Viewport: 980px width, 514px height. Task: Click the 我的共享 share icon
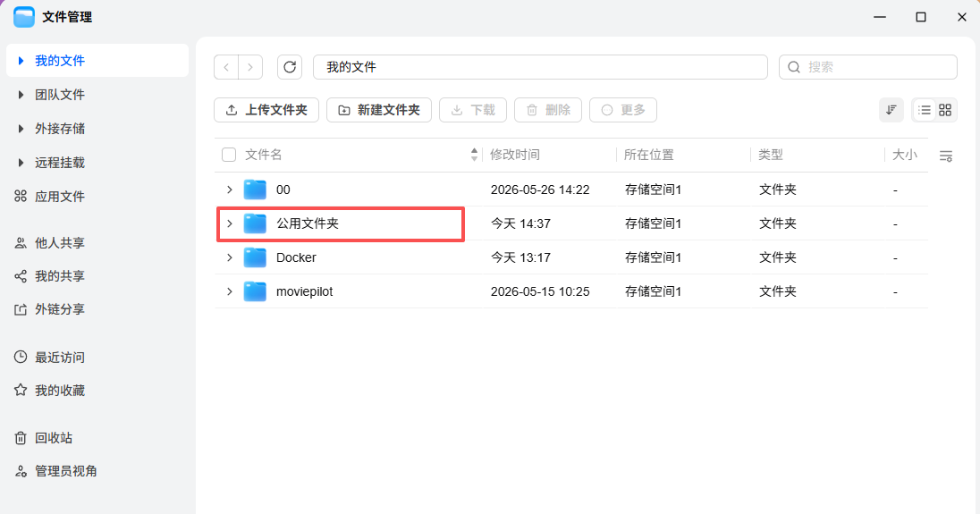tap(21, 276)
